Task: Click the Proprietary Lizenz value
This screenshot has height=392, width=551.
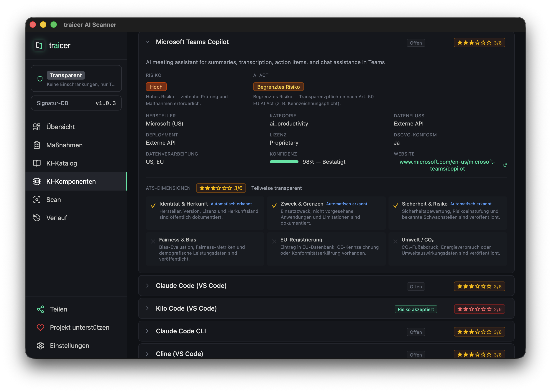Action: (284, 143)
